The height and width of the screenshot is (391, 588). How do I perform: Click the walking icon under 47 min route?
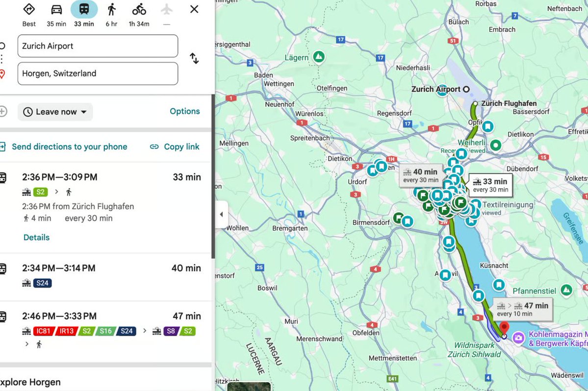(x=39, y=344)
